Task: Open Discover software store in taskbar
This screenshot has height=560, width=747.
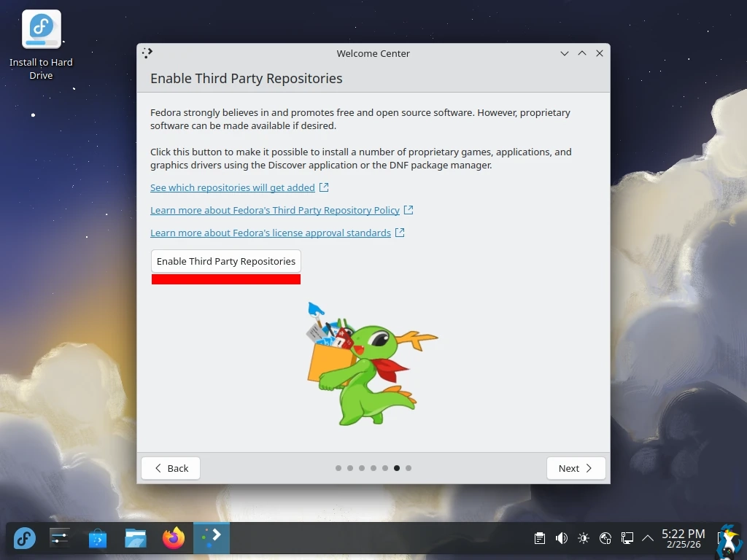Action: coord(98,539)
